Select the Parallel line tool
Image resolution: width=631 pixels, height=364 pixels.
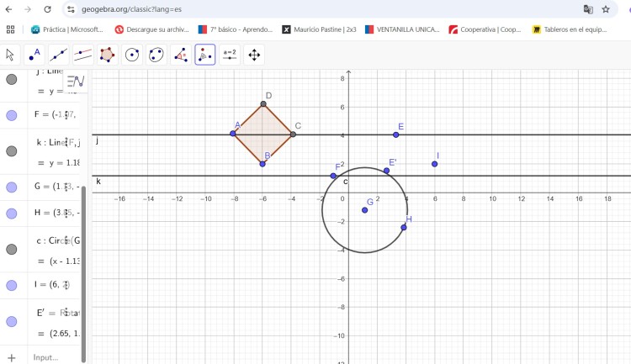83,55
